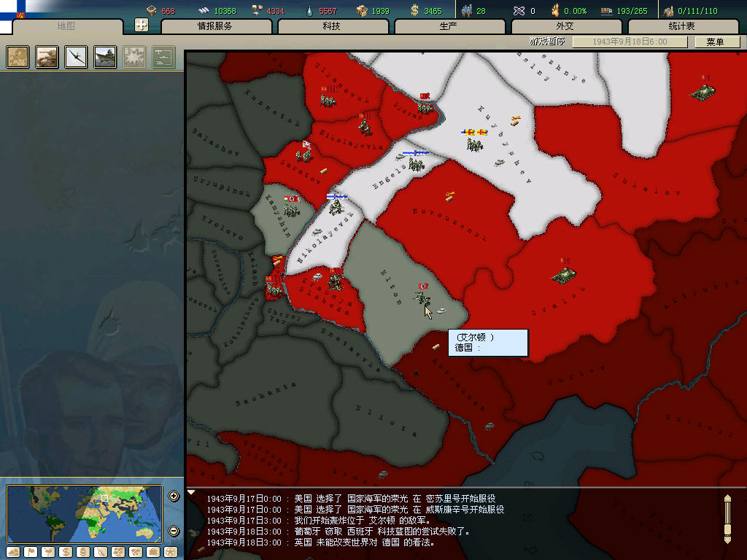Click the message log scrollbar

[727, 518]
